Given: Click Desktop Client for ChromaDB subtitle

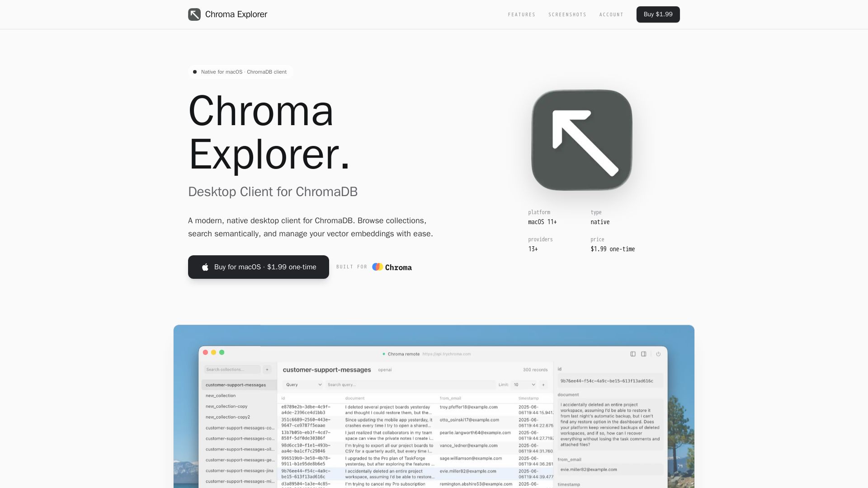Looking at the screenshot, I should [x=273, y=192].
